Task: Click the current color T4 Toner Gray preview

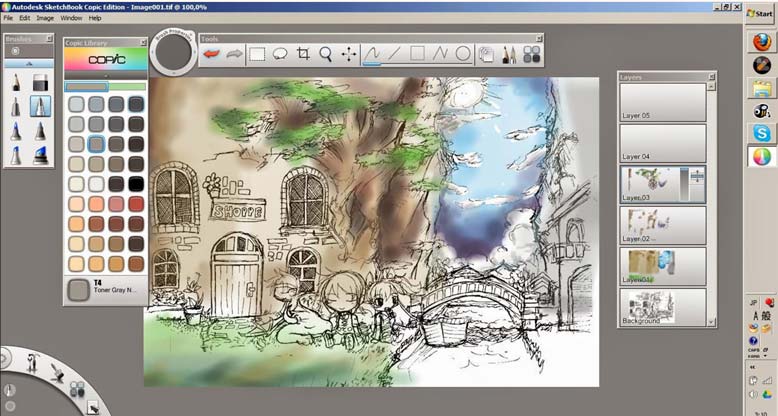Action: (x=78, y=290)
